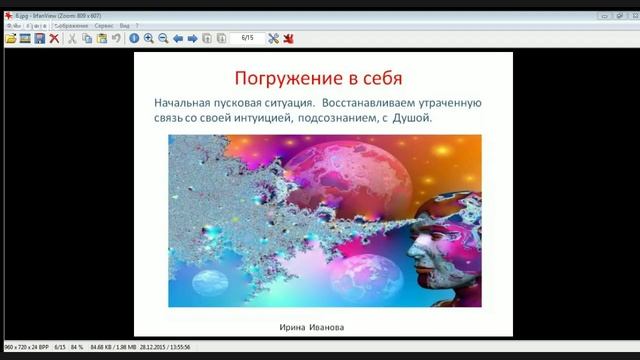
Task: Click the Previous page icon
Action: [x=207, y=38]
